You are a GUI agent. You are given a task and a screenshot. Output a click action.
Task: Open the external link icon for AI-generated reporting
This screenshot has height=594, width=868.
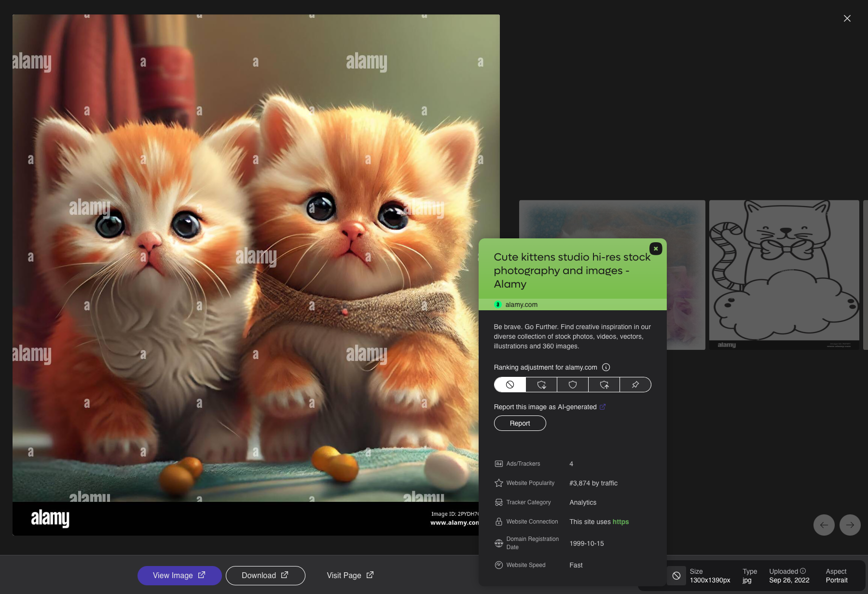[x=603, y=407]
